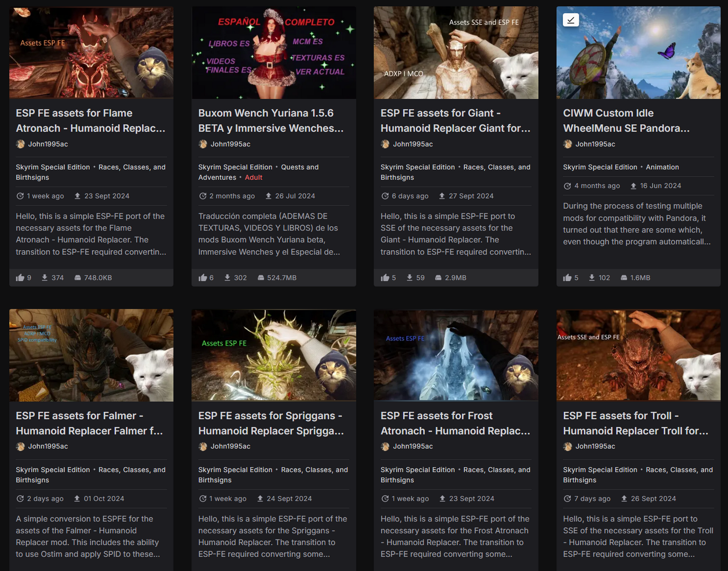Open the Frost Atronach thumbnail image
728x571 pixels.
tap(456, 355)
